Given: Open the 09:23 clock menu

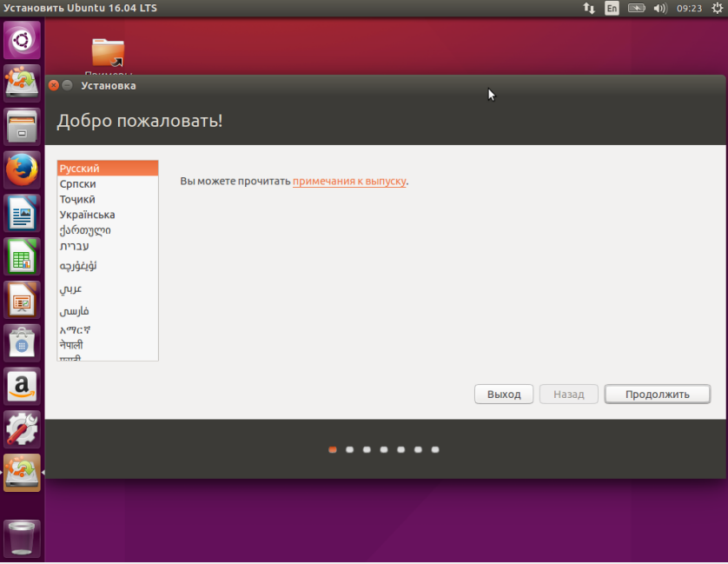Looking at the screenshot, I should click(x=689, y=8).
